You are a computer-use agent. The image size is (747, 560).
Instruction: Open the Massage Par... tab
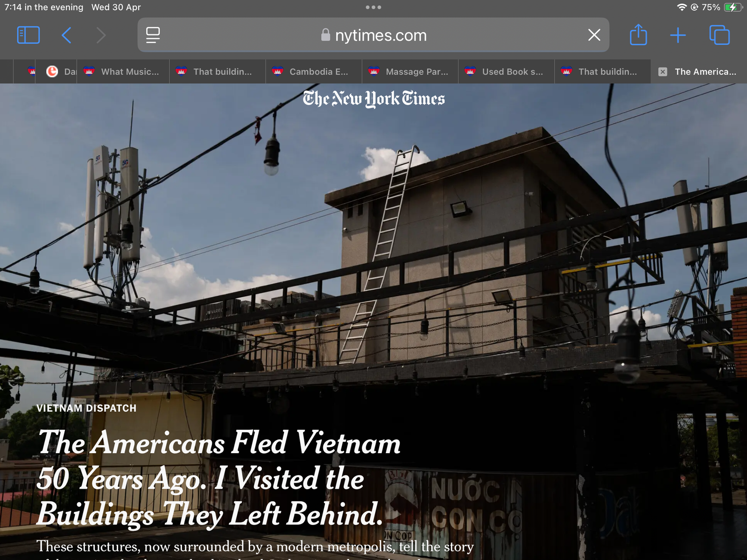coord(410,71)
